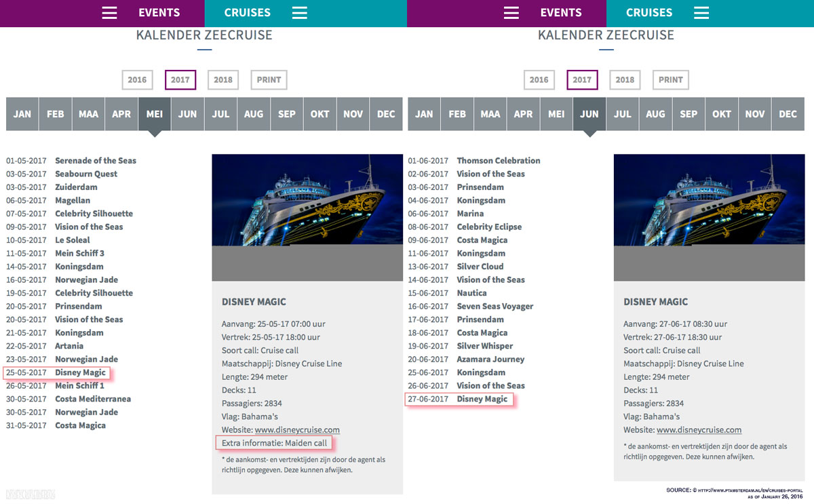Go to the EVENTS section in the May view
This screenshot has height=504, width=814.
coord(159,13)
